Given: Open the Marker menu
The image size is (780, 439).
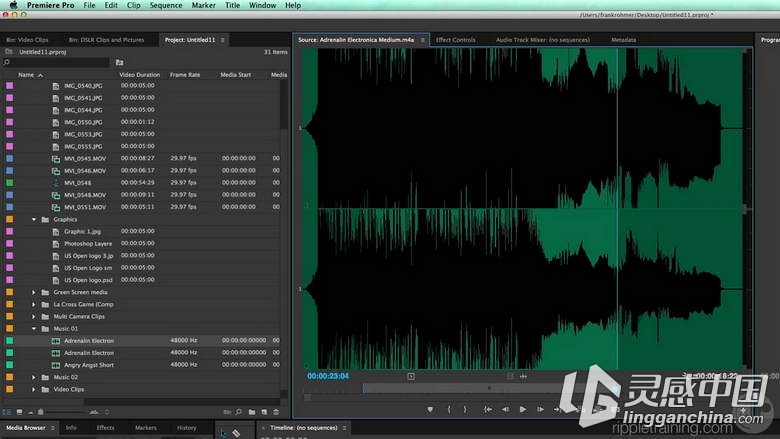Looking at the screenshot, I should point(203,5).
